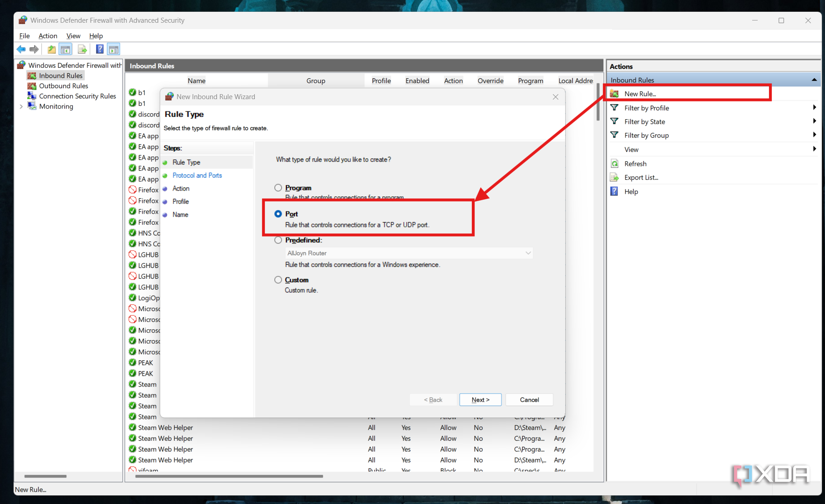825x504 pixels.
Task: Click the New Rule icon in Actions
Action: 614,94
